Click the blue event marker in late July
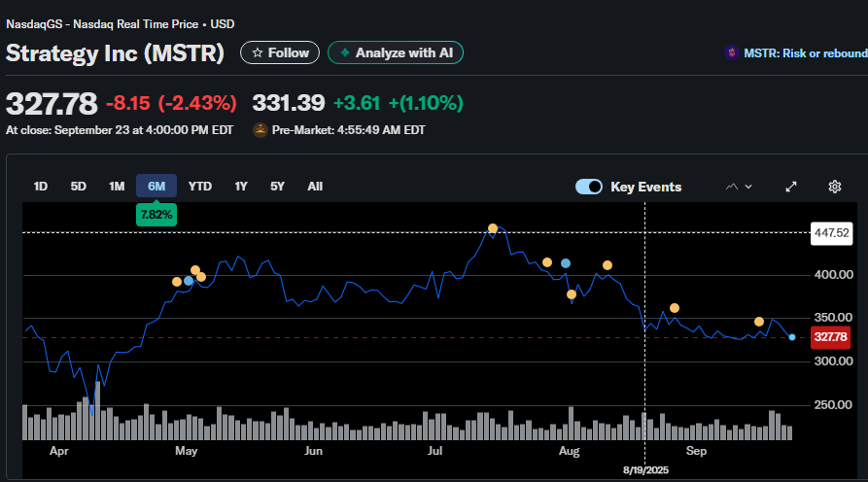This screenshot has height=482, width=868. [565, 263]
